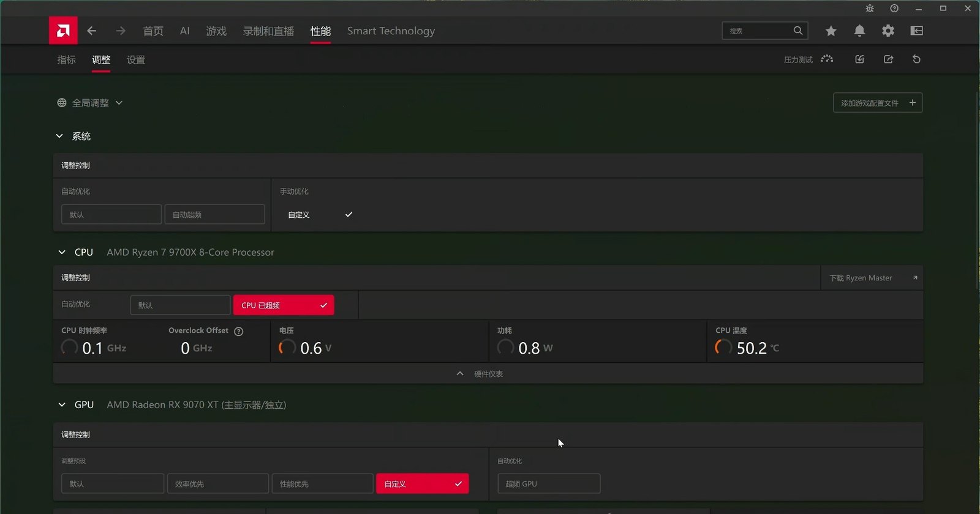Open notifications bell icon
The height and width of the screenshot is (514, 980).
click(859, 31)
